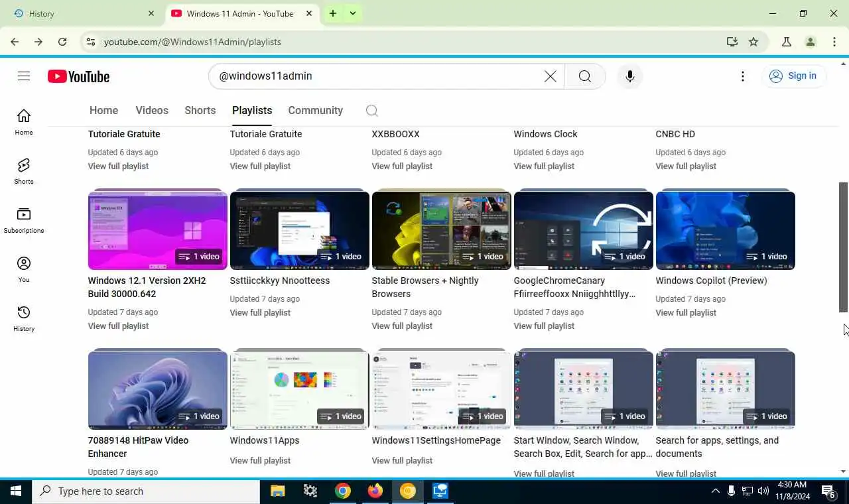
Task: Go back with the browser back arrow
Action: point(15,42)
